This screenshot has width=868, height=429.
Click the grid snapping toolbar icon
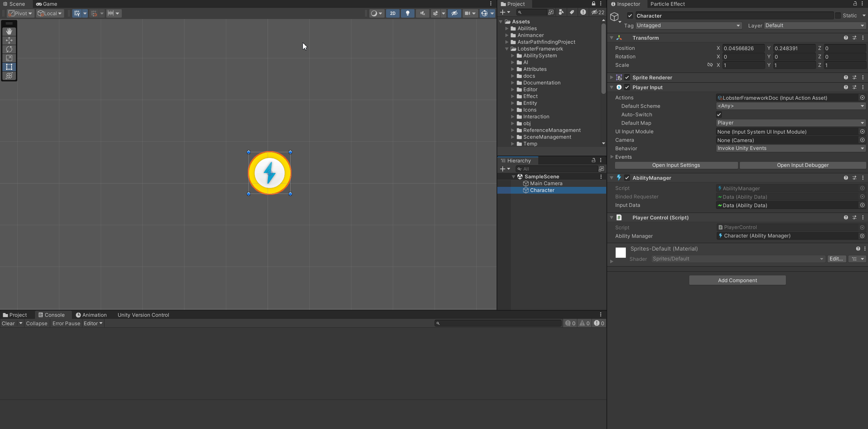[77, 13]
